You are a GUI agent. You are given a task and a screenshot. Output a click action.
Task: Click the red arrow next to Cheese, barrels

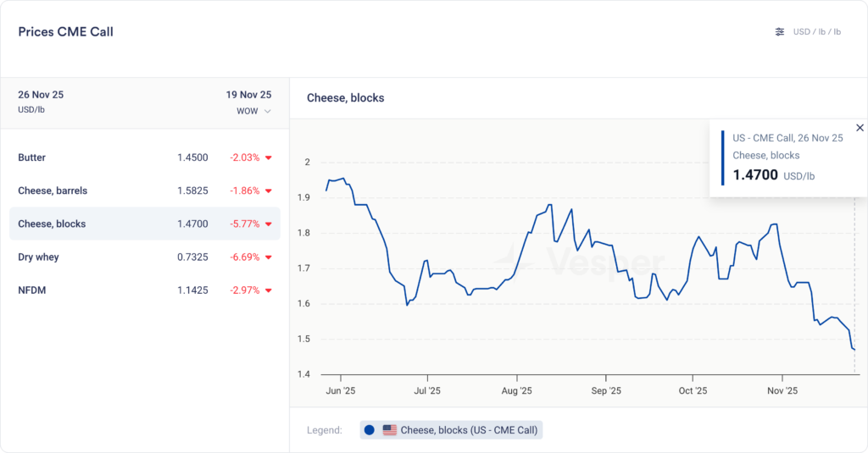click(269, 191)
